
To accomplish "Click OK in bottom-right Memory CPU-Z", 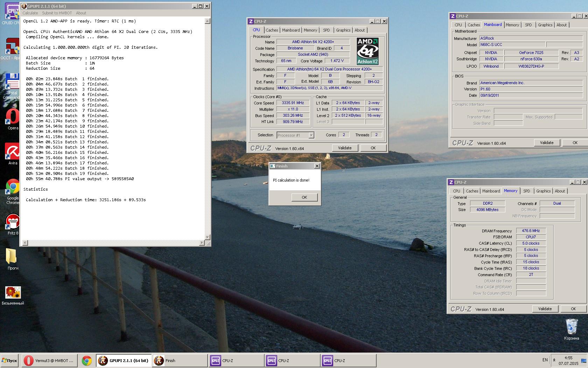I will coord(573,309).
